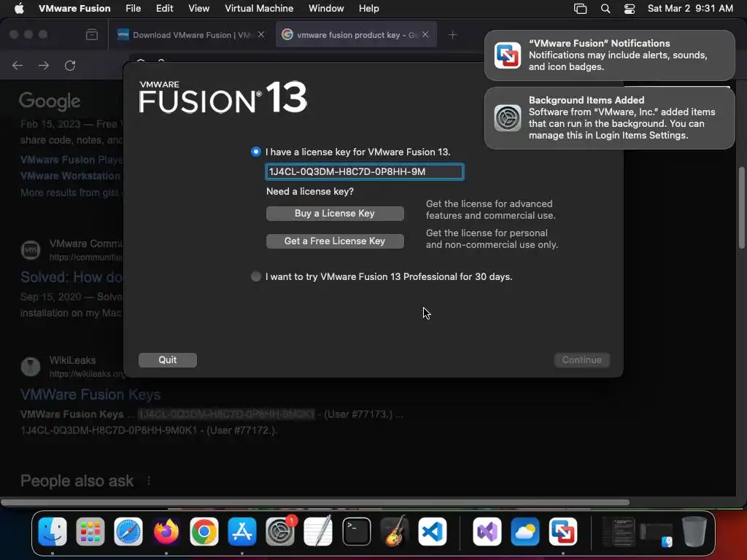Open the Help menu
Screen dimensions: 747x560
368,8
